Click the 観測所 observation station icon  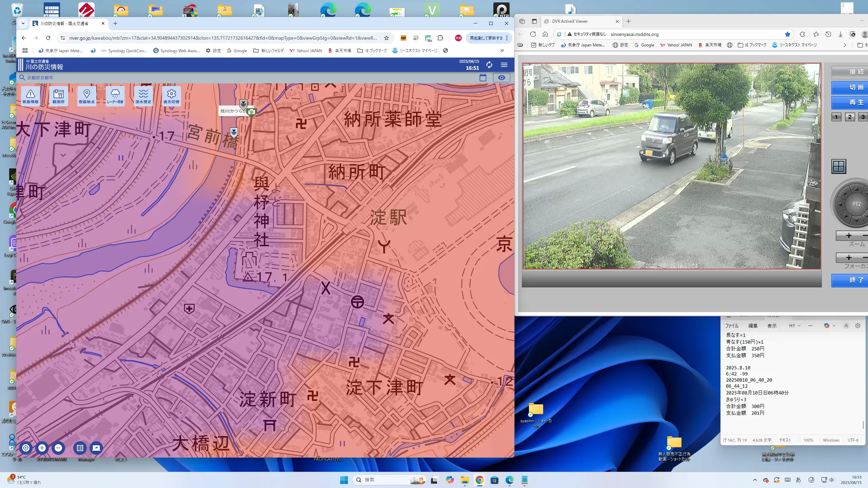(x=58, y=96)
